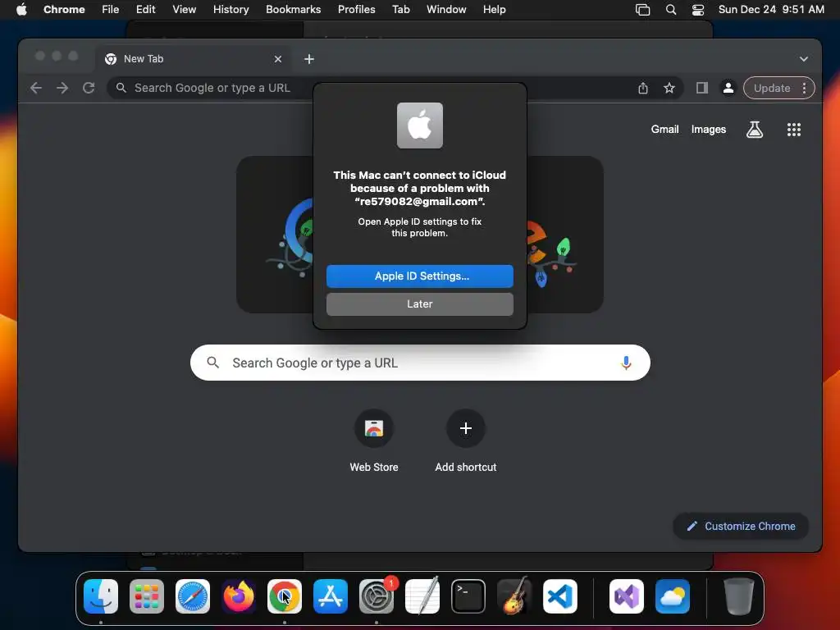Open TextEdit from the Dock
Screen dimensions: 840x630
point(422,596)
